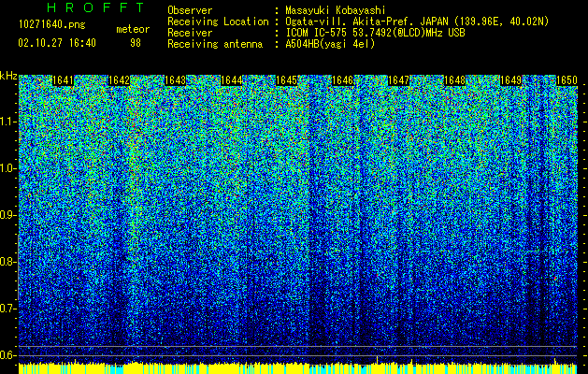Click the date stamp 02.10.27 16:40
Viewport: 588px width, 374px height.
click(57, 43)
